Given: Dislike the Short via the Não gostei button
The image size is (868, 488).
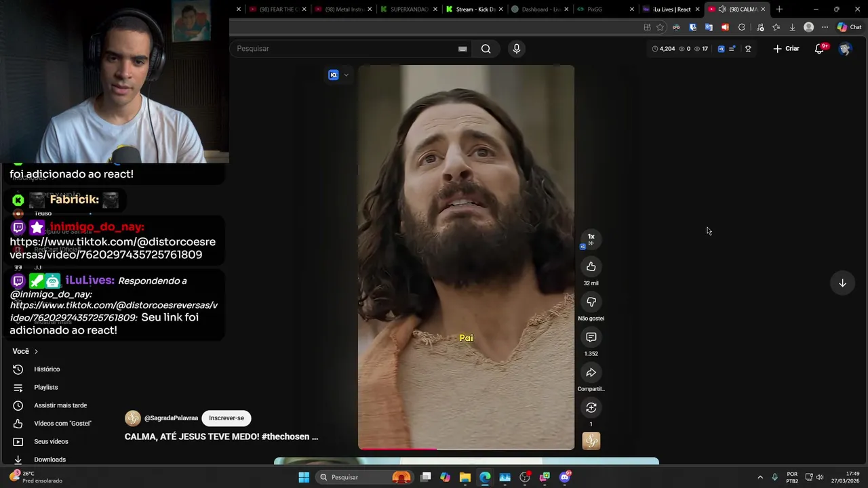Looking at the screenshot, I should (x=591, y=302).
